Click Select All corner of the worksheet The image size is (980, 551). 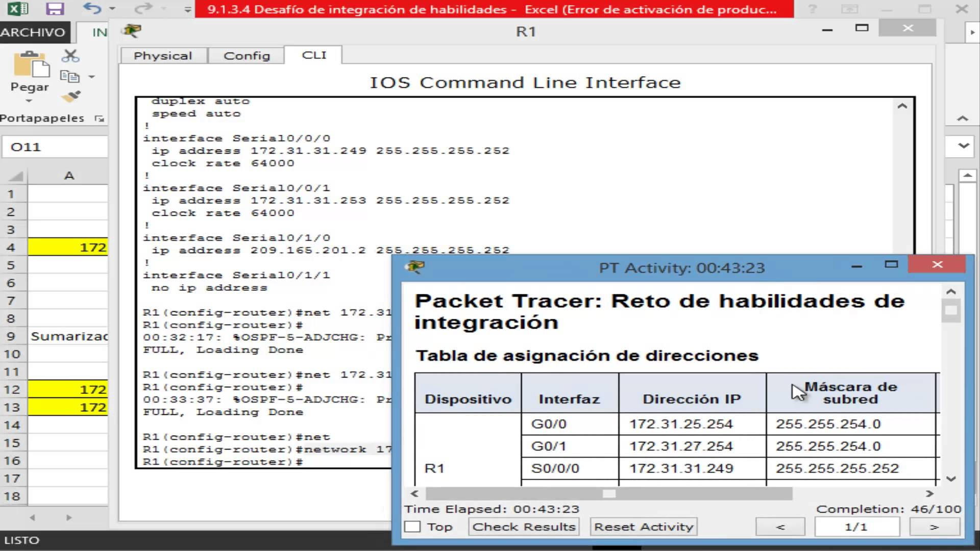16,176
